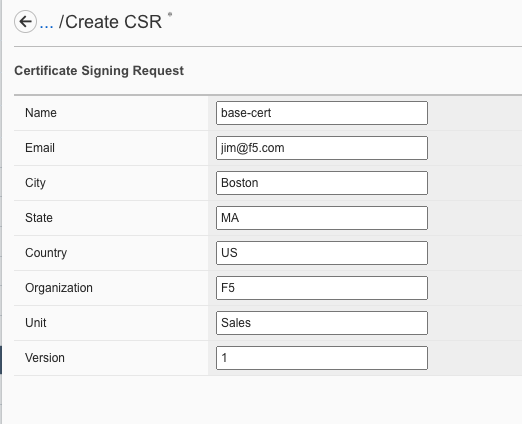Click the Unit row label

click(x=36, y=323)
